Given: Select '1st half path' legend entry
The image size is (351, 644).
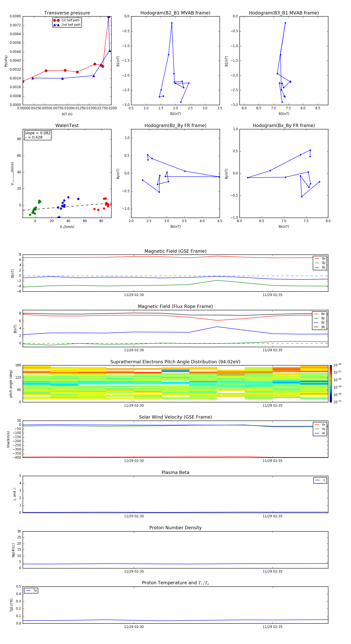Looking at the screenshot, I should [67, 20].
